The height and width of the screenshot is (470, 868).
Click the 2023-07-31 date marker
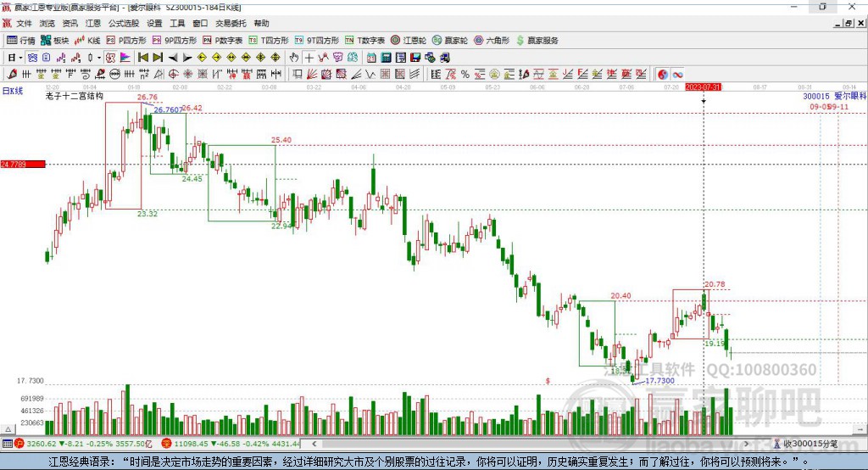703,87
